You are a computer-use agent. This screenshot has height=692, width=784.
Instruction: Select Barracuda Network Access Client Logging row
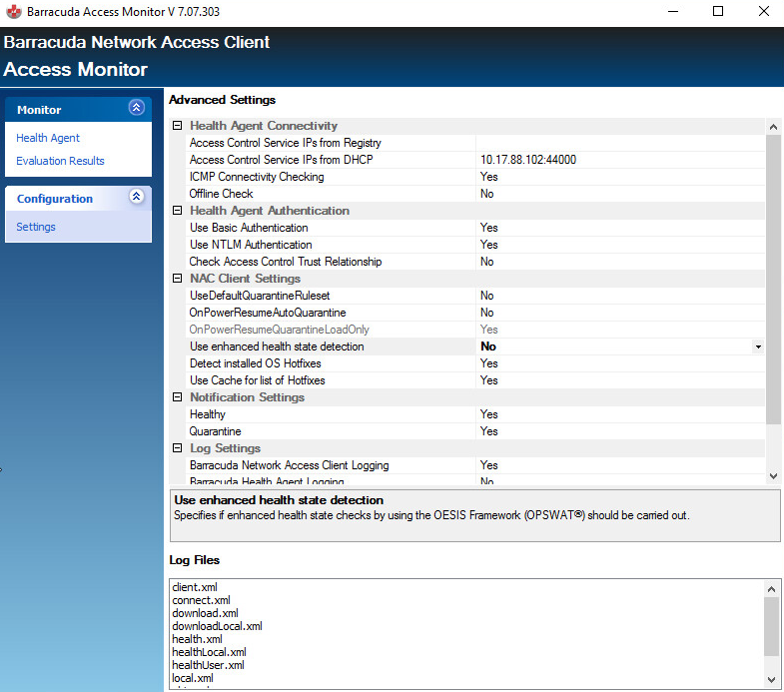point(474,466)
